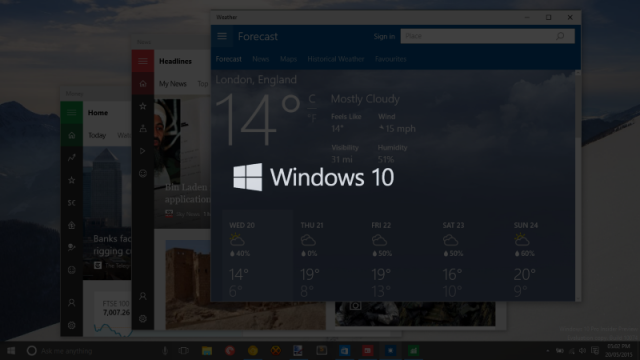Select Today tab in Money app
Screen dimensions: 640x360
pyautogui.click(x=97, y=135)
